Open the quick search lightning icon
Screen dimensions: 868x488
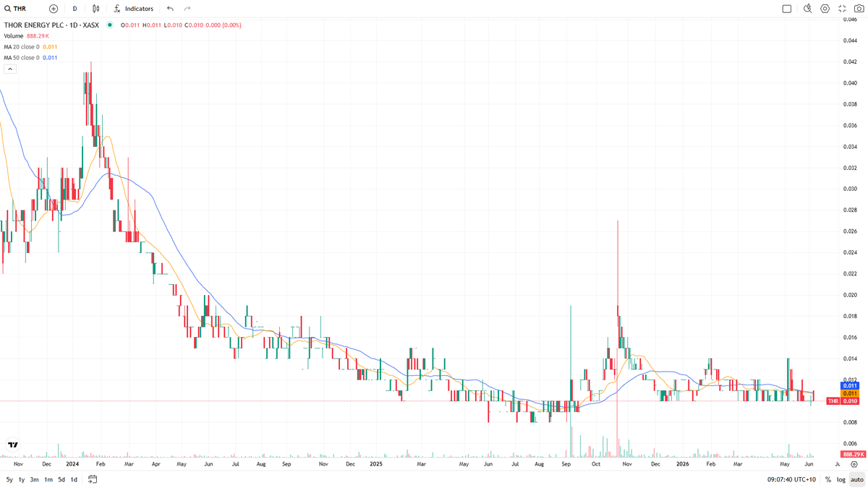[807, 9]
